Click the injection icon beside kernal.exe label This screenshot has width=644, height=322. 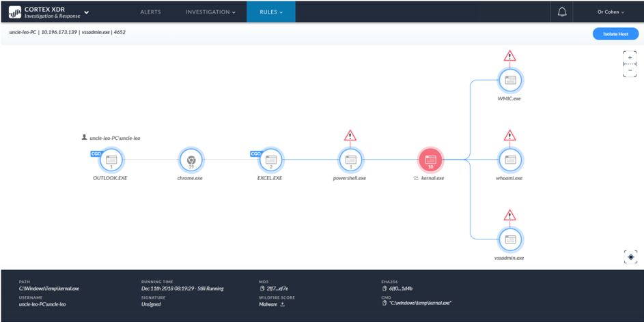[416, 179]
